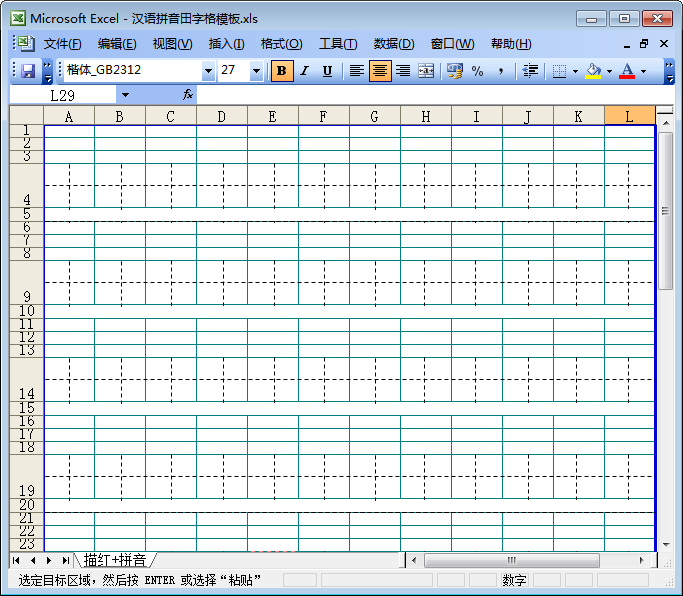Select the 描红+拼音 sheet tab
The width and height of the screenshot is (683, 596).
pyautogui.click(x=115, y=560)
